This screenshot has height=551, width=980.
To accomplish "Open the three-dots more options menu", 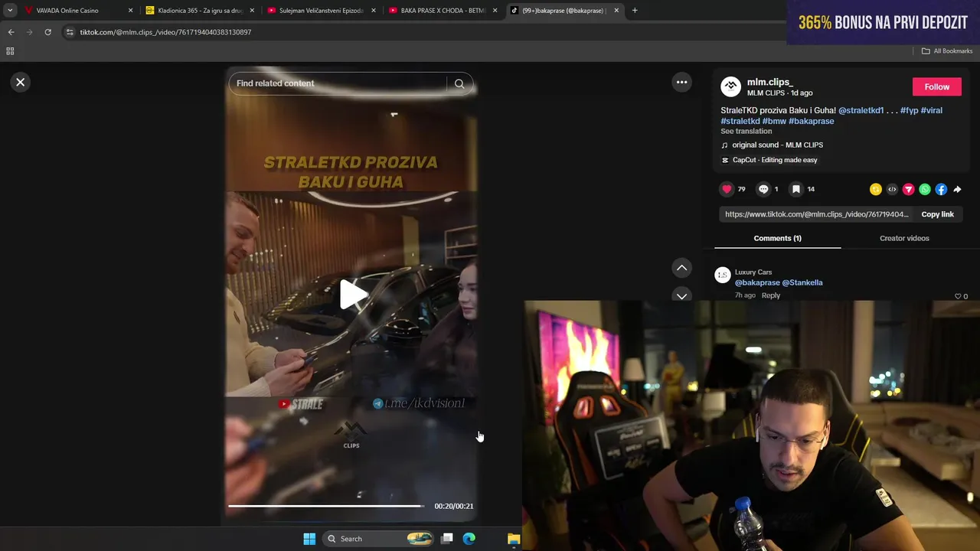I will point(681,82).
